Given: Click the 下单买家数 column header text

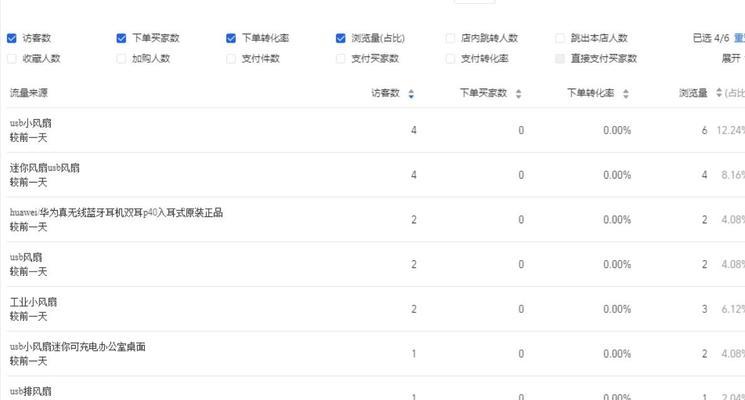Looking at the screenshot, I should pos(483,93).
